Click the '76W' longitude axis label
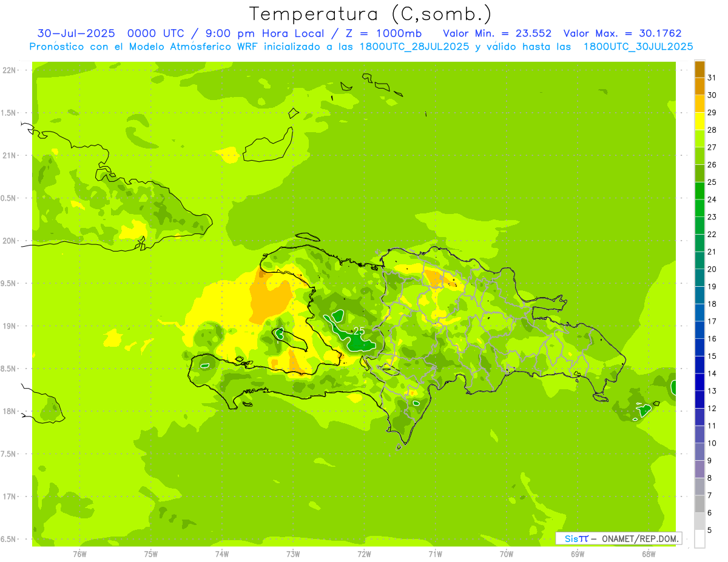 pyautogui.click(x=79, y=554)
